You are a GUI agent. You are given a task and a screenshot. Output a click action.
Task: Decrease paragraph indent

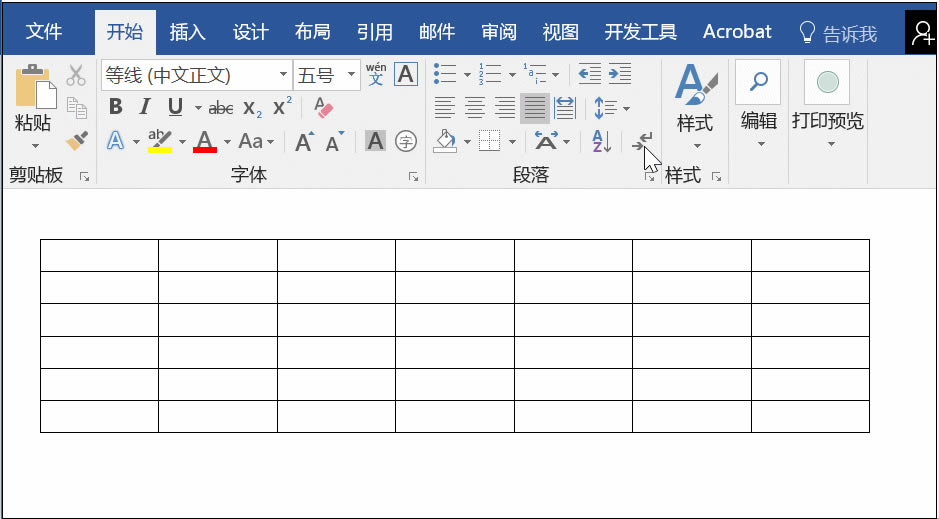(589, 74)
